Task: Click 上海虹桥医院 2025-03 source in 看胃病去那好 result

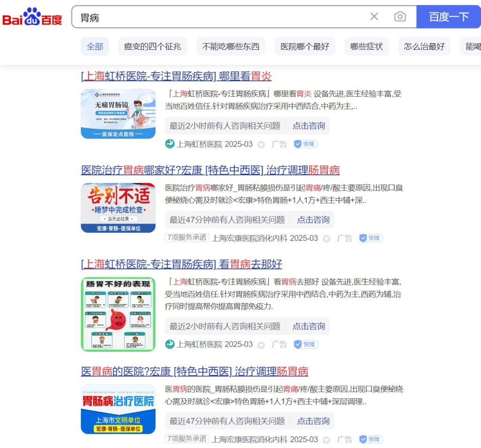Action: [215, 344]
